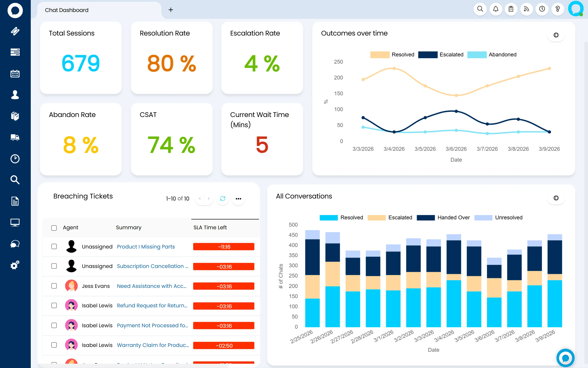Open the knowledge base books icon

15,116
